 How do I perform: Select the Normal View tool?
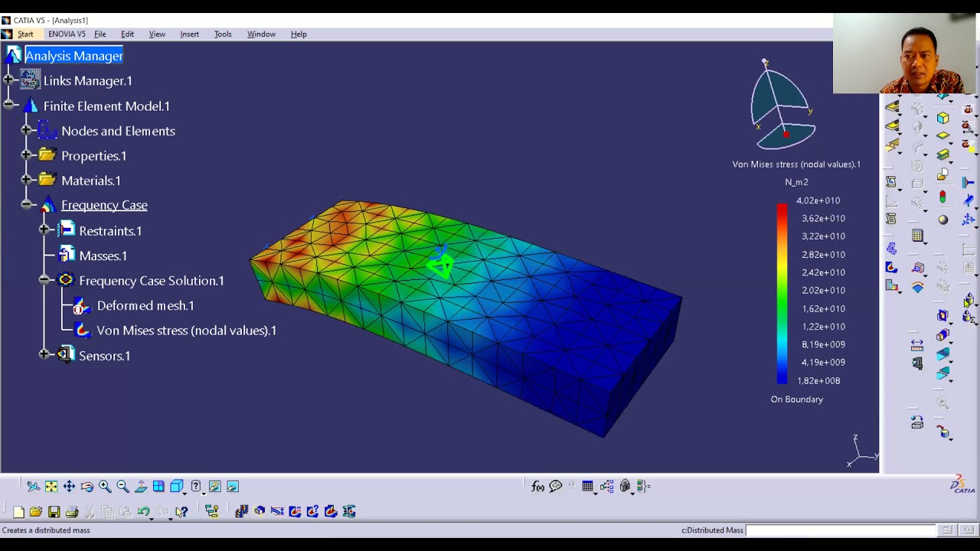point(141,487)
